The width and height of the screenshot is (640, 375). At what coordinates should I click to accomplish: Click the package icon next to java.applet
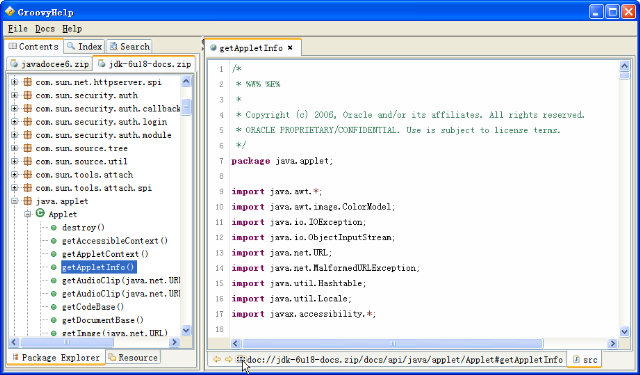click(27, 201)
